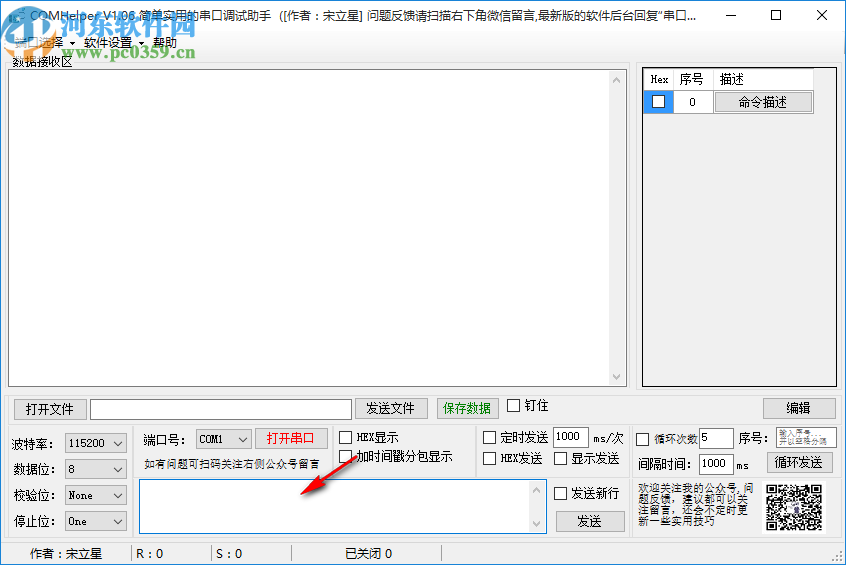Open the 波特率 dropdown showing 115200
Screen dimensions: 846x565
click(x=95, y=443)
